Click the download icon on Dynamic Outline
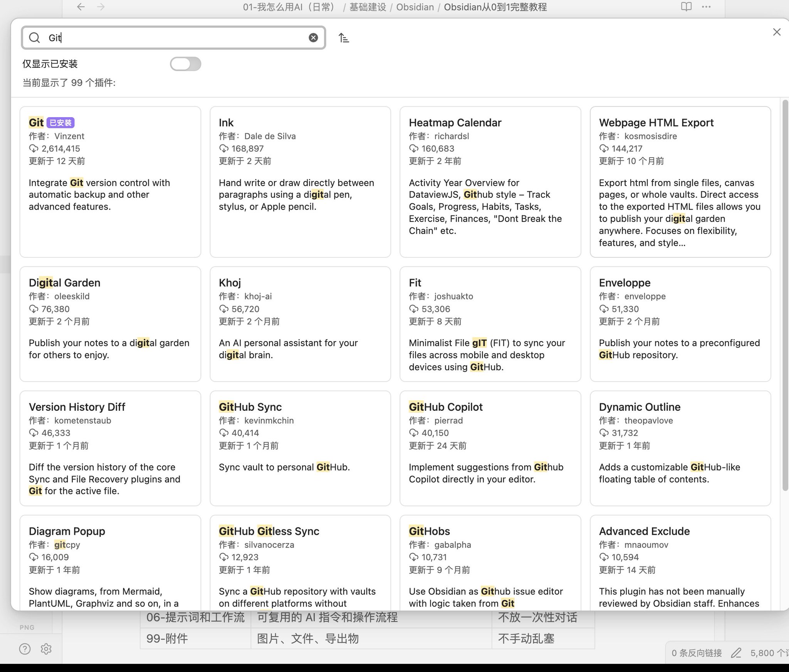Image resolution: width=789 pixels, height=672 pixels. 604,433
